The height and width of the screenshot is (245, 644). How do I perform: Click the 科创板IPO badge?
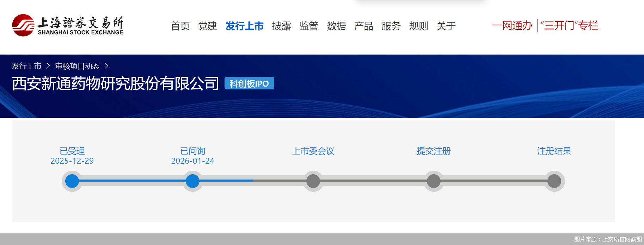(x=249, y=83)
